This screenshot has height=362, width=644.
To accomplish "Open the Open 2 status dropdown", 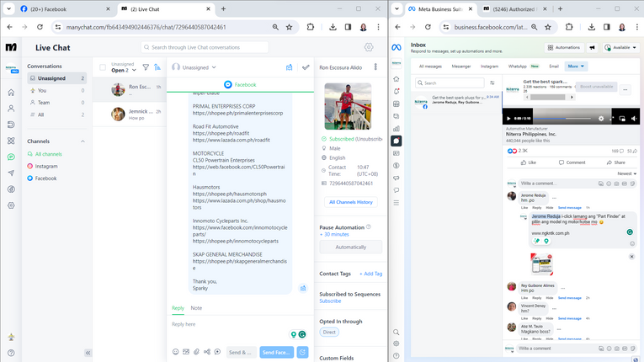I will [x=124, y=70].
